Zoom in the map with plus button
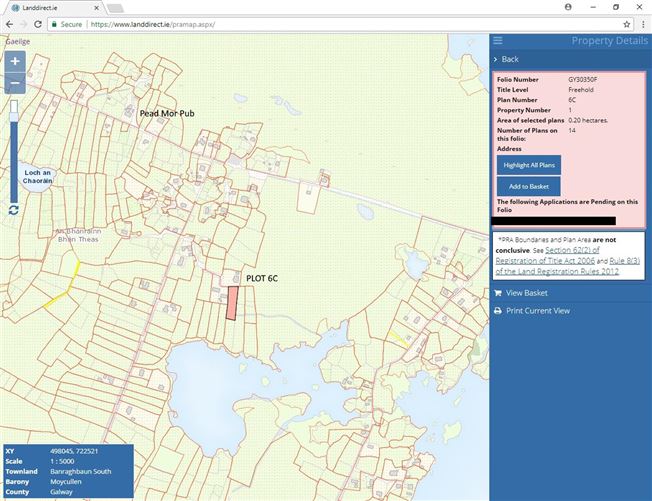This screenshot has height=501, width=652. [x=15, y=62]
